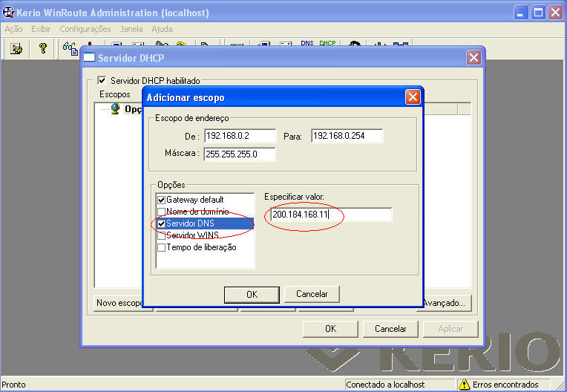Enable the Nome de domínio checkbox
567x392 pixels.
point(162,212)
